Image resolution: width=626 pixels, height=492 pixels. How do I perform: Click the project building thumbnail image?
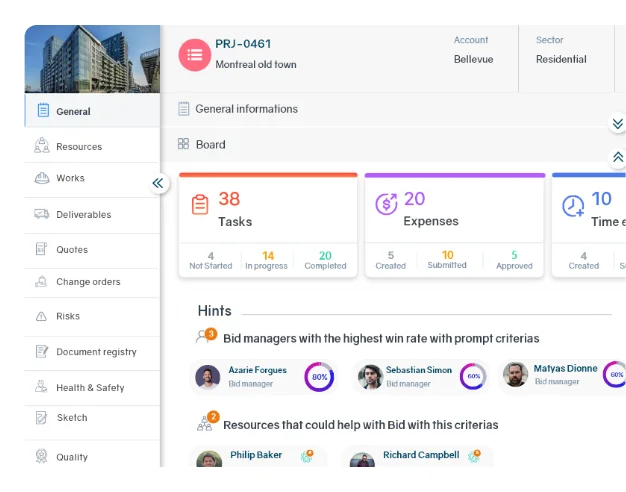tap(92, 59)
